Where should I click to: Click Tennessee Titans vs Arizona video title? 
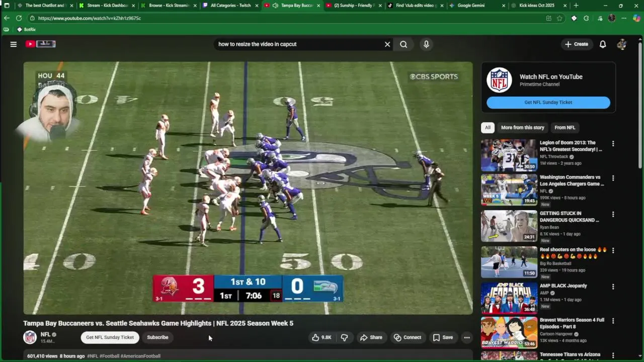(570, 354)
